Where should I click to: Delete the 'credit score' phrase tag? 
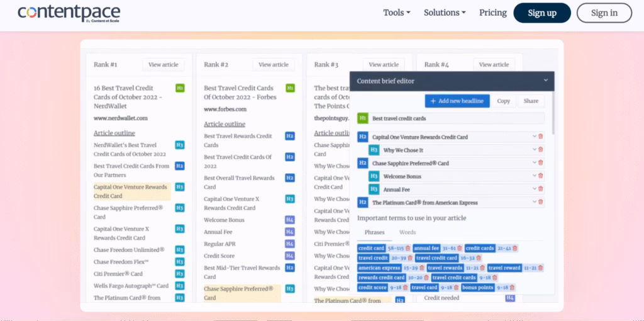(407, 288)
